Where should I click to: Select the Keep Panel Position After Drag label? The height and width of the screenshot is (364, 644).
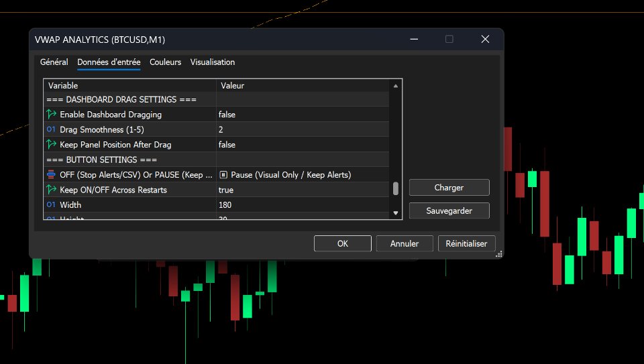115,144
